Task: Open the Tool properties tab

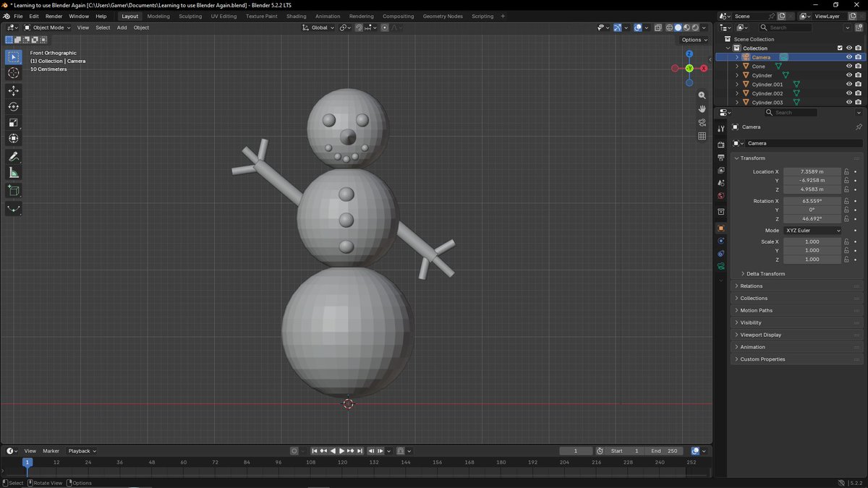Action: [720, 128]
